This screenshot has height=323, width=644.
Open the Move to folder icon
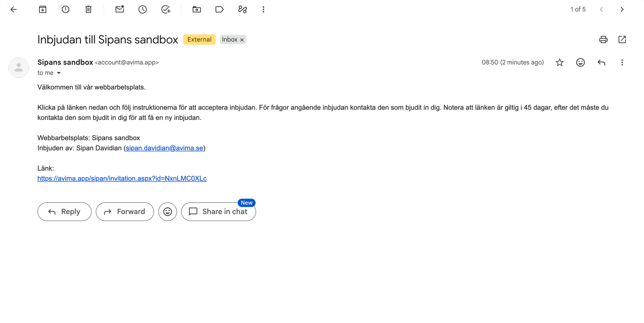[x=197, y=9]
